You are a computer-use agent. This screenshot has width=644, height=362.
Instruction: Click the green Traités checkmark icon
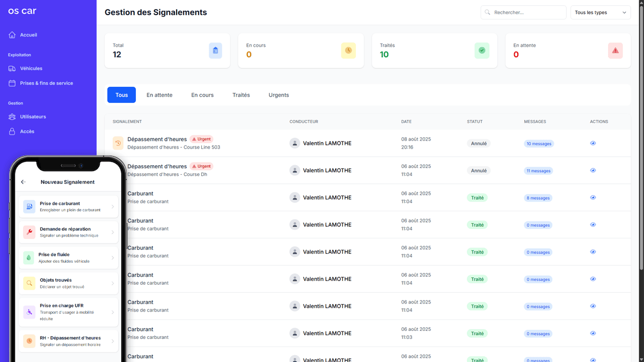pos(481,50)
